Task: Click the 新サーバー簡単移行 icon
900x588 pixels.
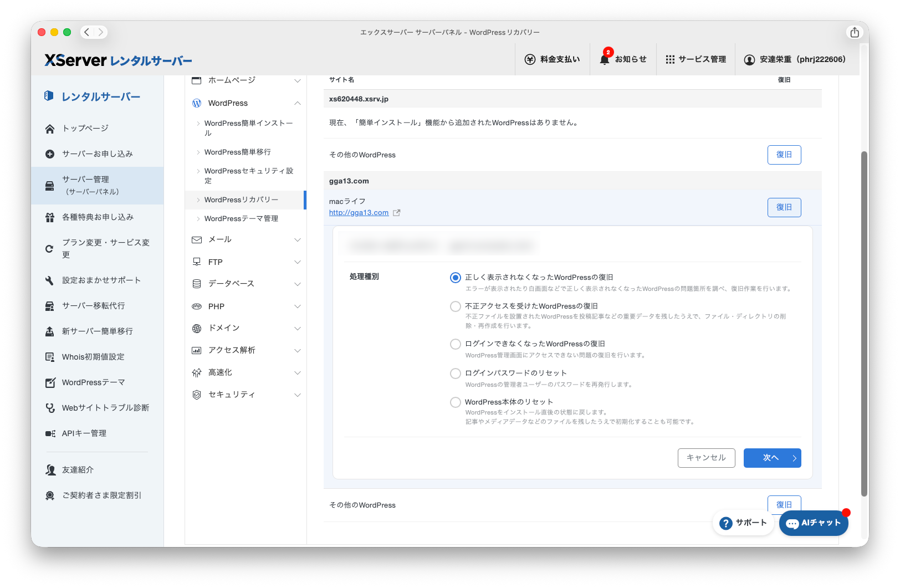Action: pyautogui.click(x=50, y=331)
